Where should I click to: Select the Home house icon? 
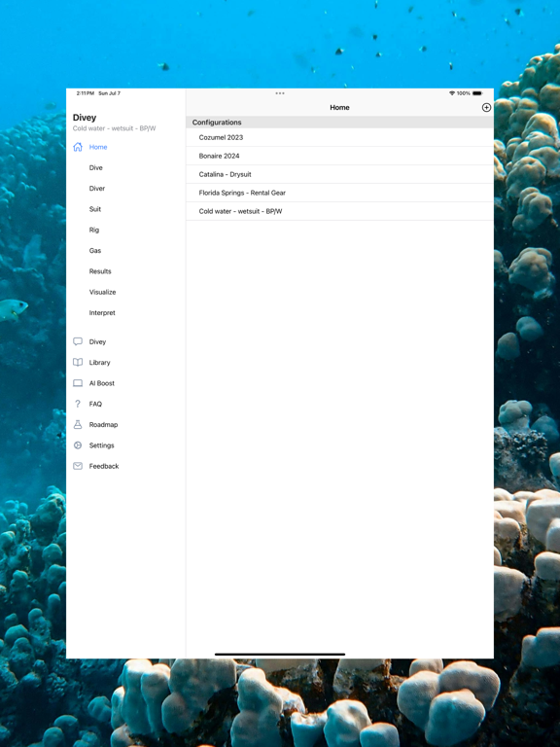78,147
